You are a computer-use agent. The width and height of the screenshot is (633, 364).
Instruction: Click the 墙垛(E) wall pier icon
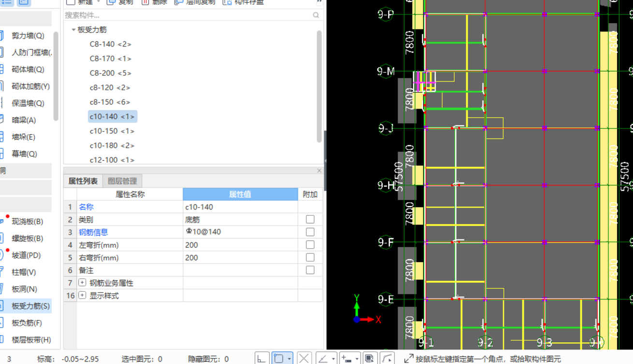pyautogui.click(x=1, y=137)
